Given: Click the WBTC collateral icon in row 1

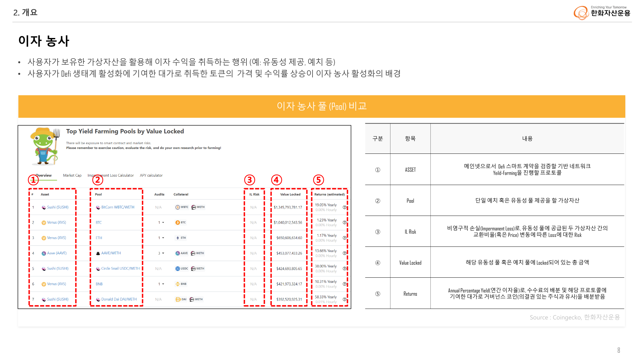Looking at the screenshot, I should [x=178, y=207].
